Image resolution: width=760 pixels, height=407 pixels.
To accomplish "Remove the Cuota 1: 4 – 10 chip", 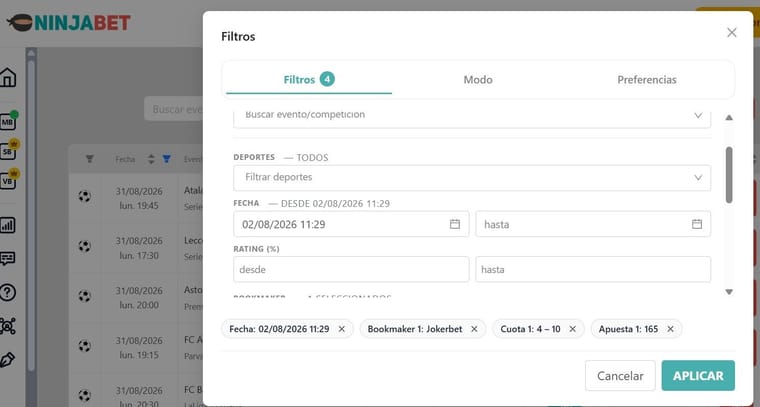I will pyautogui.click(x=572, y=329).
